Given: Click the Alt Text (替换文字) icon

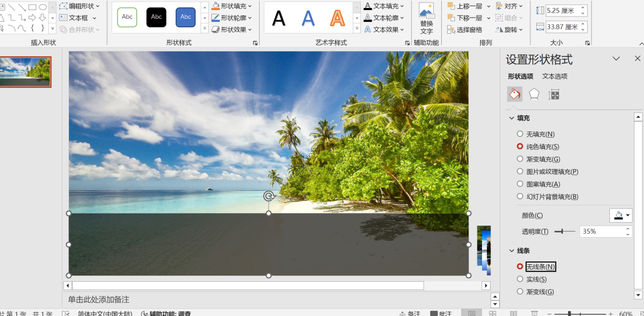Looking at the screenshot, I should pos(427,18).
